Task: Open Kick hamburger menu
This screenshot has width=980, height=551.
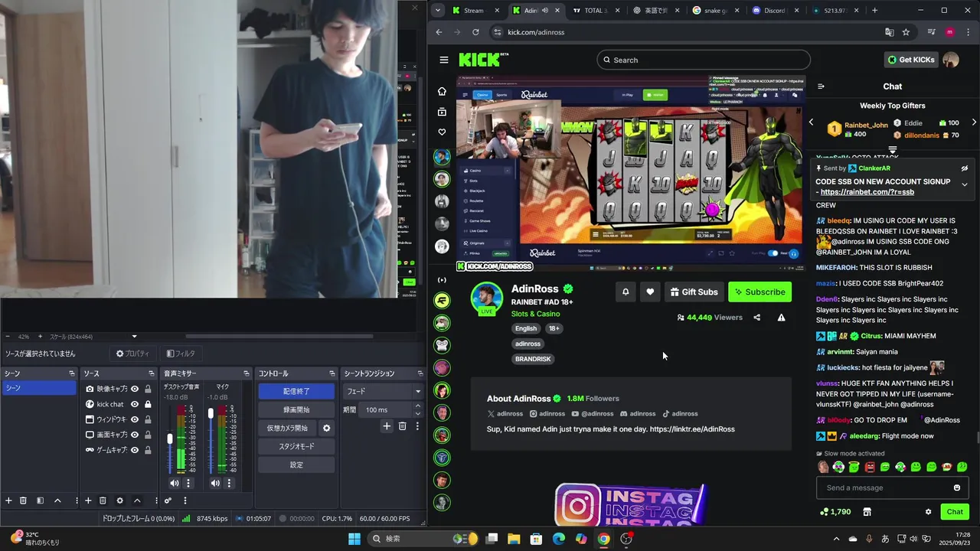Action: (x=443, y=60)
